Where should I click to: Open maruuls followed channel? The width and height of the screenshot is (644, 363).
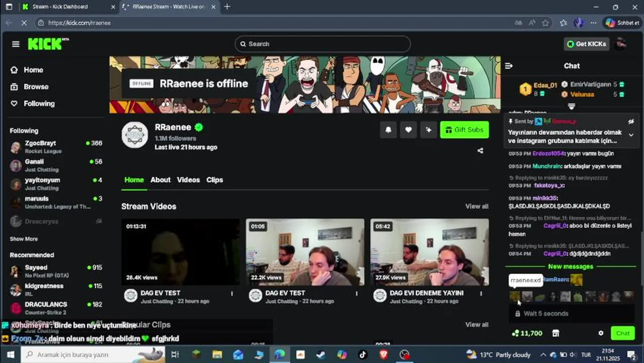[56, 202]
